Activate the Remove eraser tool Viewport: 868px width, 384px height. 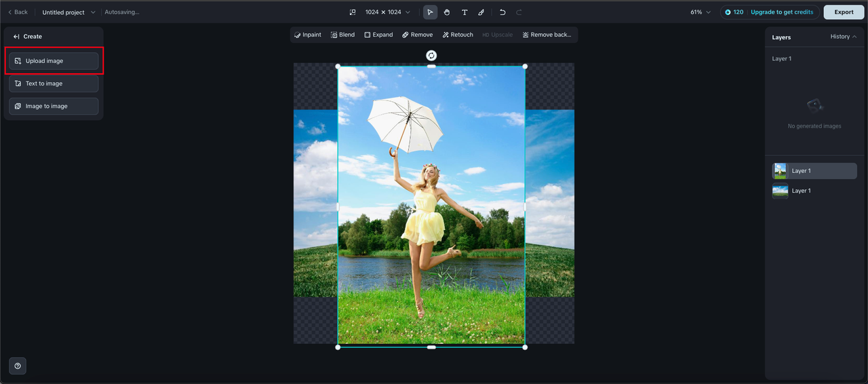(x=417, y=35)
